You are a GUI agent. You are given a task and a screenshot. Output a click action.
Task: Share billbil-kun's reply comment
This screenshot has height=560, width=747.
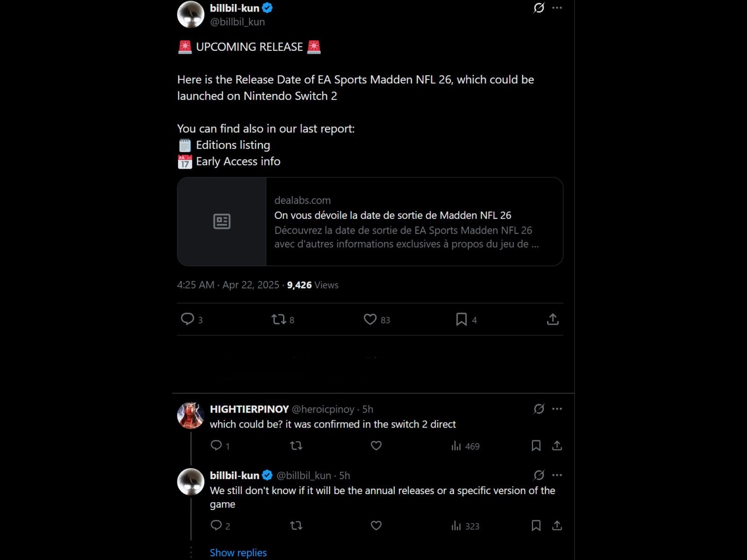(x=557, y=525)
